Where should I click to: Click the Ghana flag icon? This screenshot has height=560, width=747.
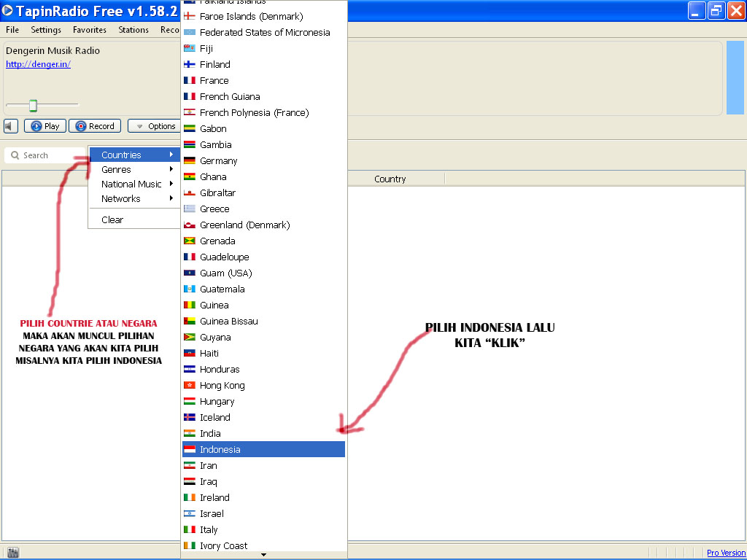[190, 176]
